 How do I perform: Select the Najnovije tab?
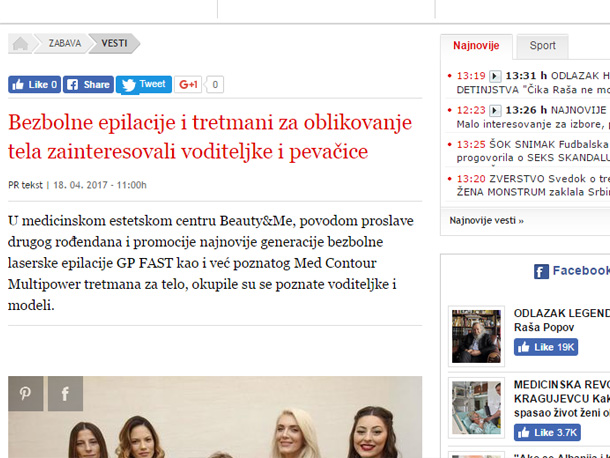point(476,46)
